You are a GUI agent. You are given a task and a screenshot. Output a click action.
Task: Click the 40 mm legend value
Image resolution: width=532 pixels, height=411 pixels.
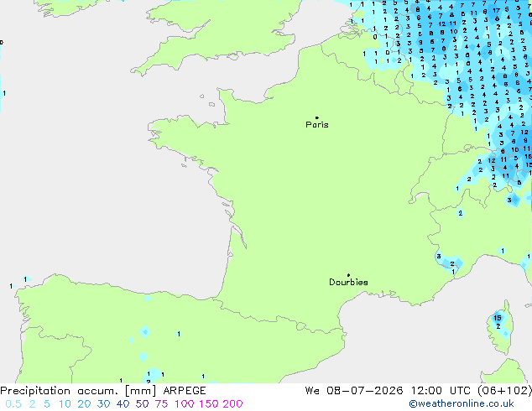point(123,404)
